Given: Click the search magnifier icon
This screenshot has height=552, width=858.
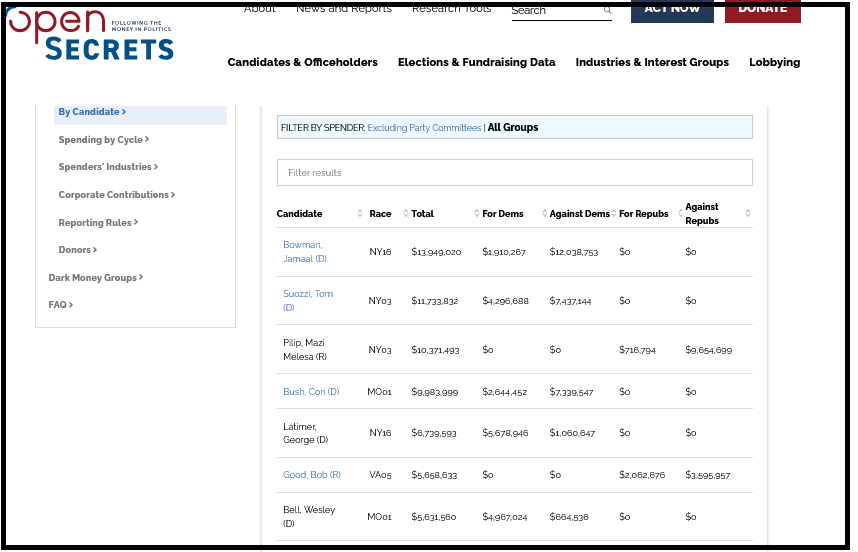Looking at the screenshot, I should 607,10.
